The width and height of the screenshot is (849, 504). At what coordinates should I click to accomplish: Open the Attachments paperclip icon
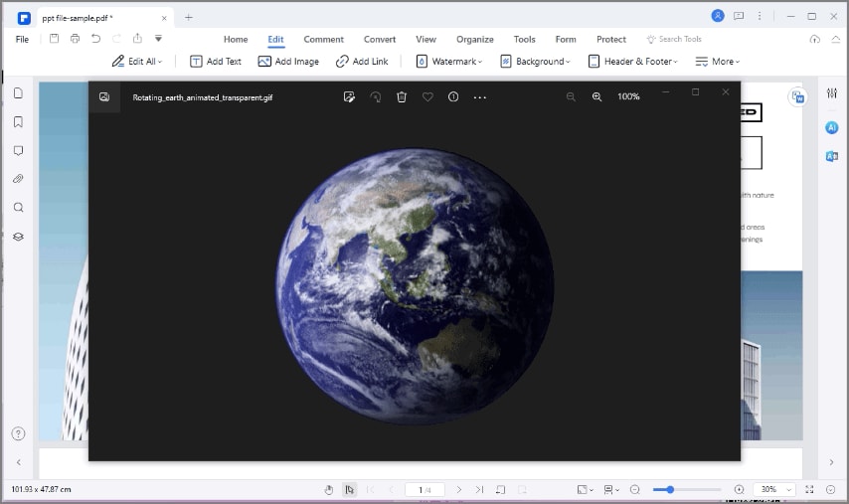pos(19,179)
